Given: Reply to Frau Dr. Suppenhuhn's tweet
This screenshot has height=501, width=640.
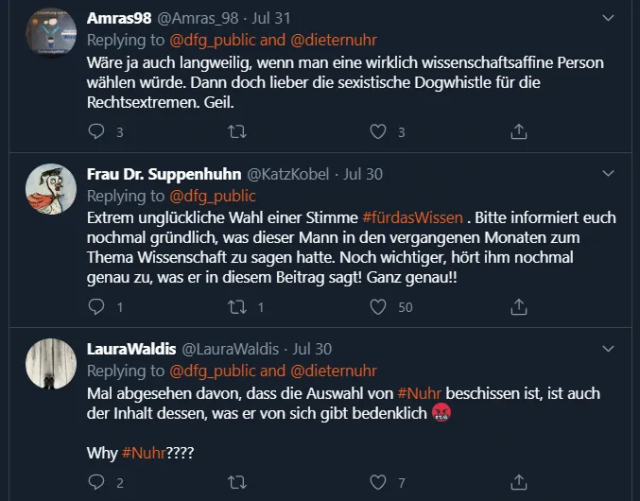Looking at the screenshot, I should (97, 307).
